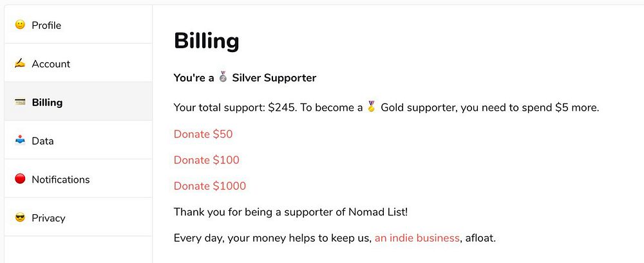This screenshot has height=263, width=644.
Task: Click the writing hand Account icon
Action: pos(20,64)
